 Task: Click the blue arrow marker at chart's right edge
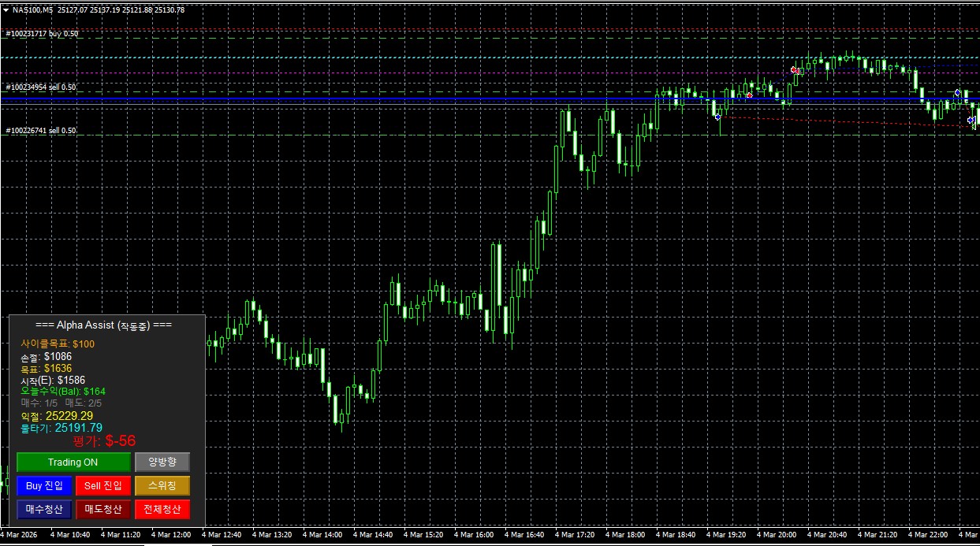[972, 121]
